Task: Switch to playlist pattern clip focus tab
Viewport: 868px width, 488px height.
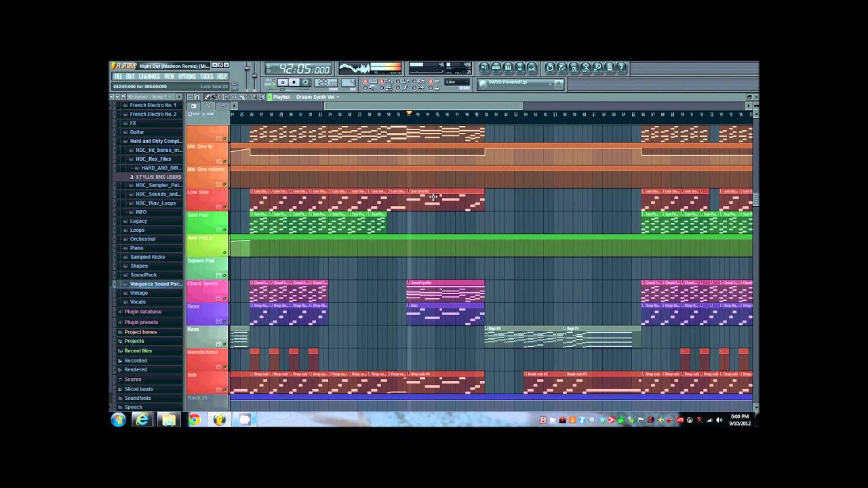Action: click(193, 106)
